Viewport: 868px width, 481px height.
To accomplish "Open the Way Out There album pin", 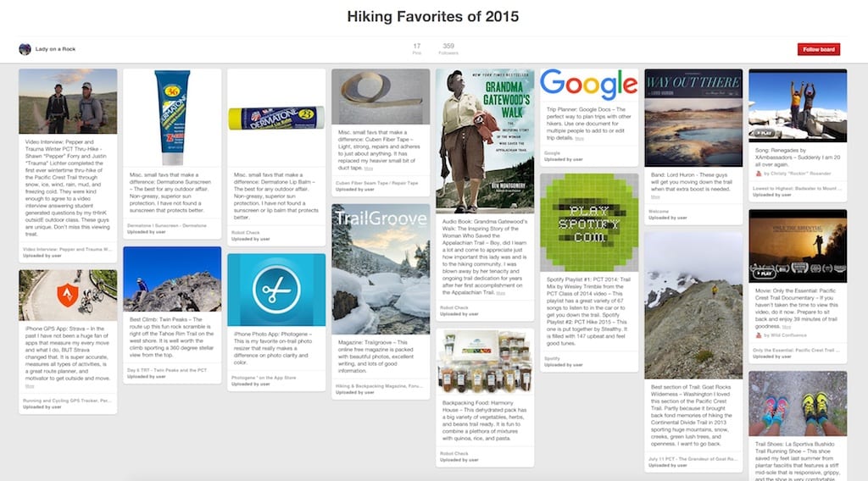I will (693, 118).
